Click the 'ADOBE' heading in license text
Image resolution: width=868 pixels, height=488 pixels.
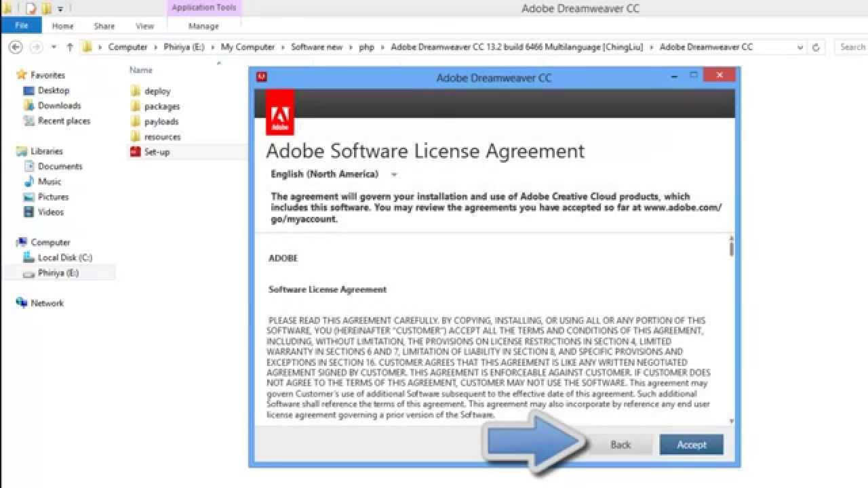pos(283,258)
